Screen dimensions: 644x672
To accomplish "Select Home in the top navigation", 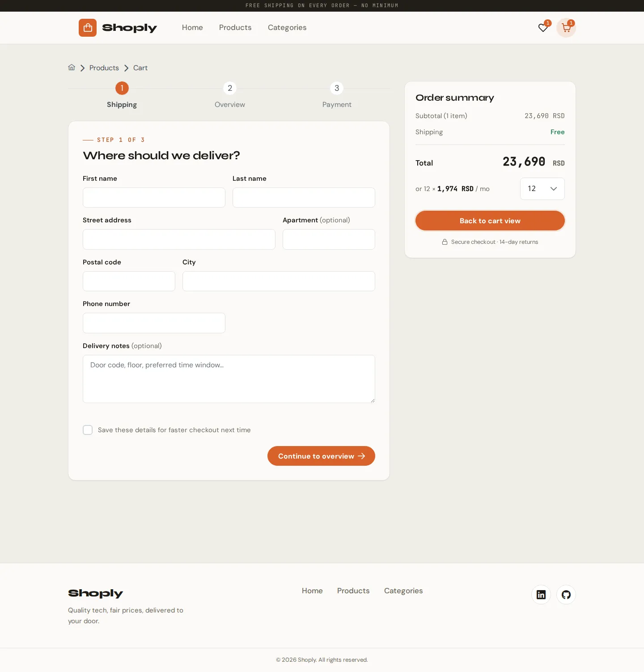I will pos(192,27).
